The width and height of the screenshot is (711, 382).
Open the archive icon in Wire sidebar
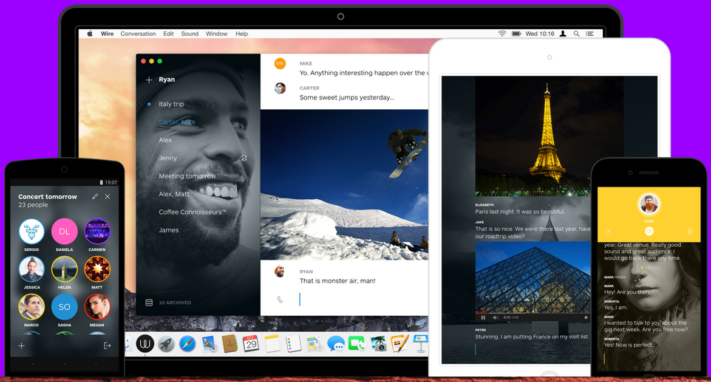[149, 303]
